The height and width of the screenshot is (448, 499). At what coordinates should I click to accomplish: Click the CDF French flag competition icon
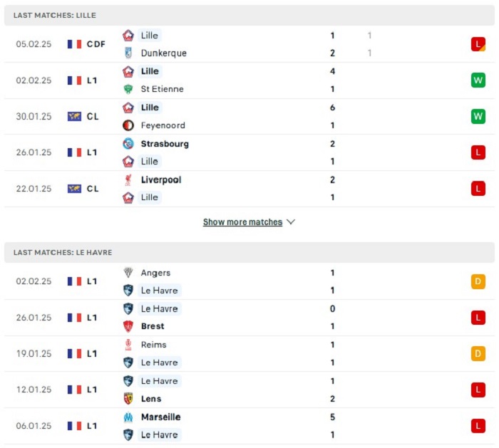(x=74, y=44)
